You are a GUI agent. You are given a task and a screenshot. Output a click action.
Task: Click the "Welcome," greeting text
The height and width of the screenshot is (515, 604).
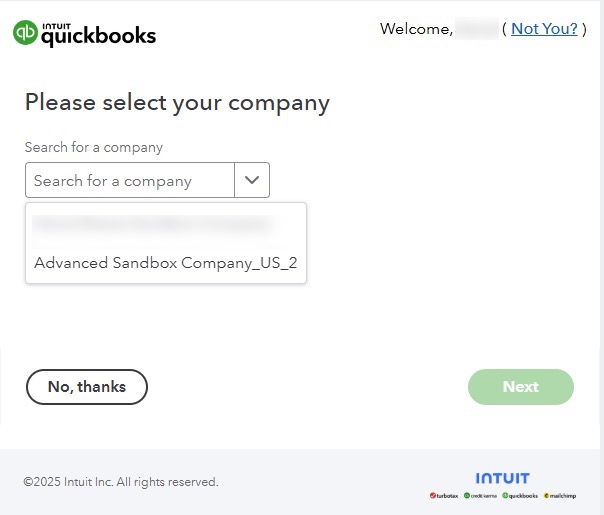click(416, 29)
